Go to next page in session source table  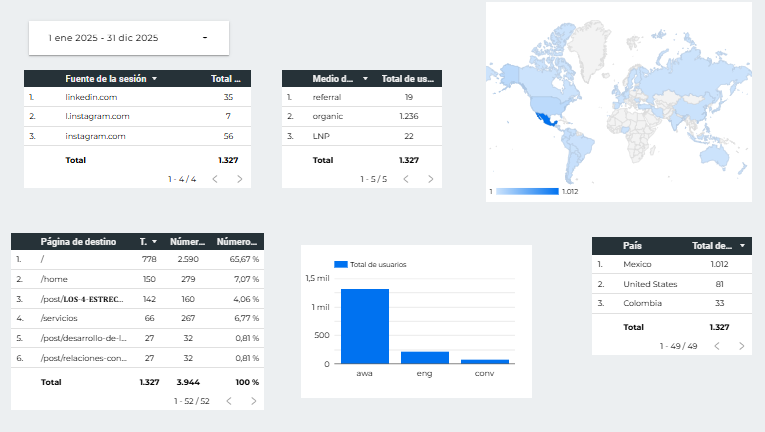click(x=240, y=179)
